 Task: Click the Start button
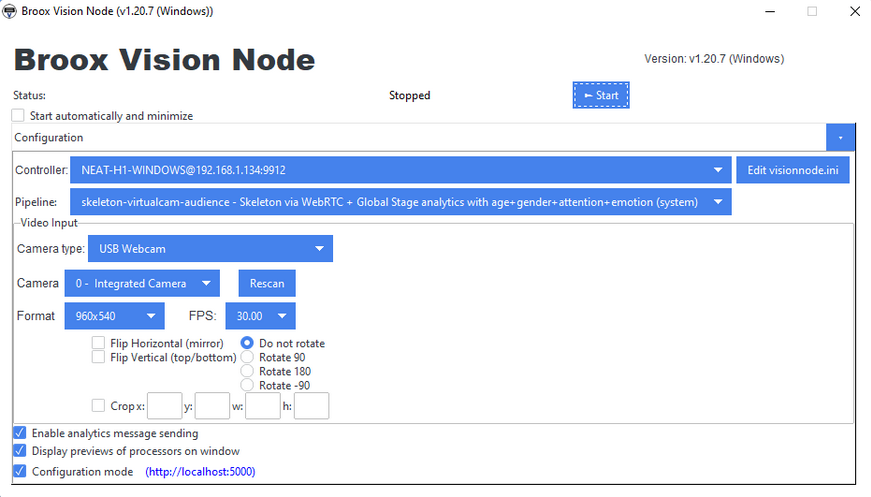(600, 95)
